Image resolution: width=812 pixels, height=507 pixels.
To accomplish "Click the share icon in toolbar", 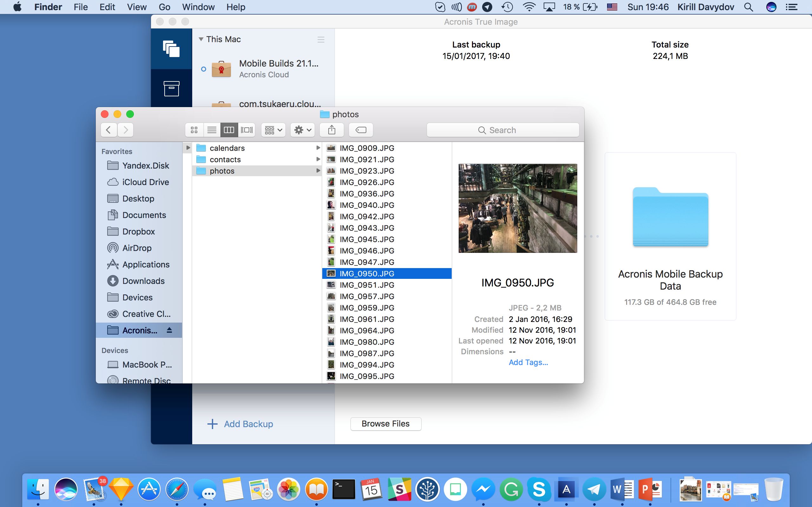I will (331, 130).
